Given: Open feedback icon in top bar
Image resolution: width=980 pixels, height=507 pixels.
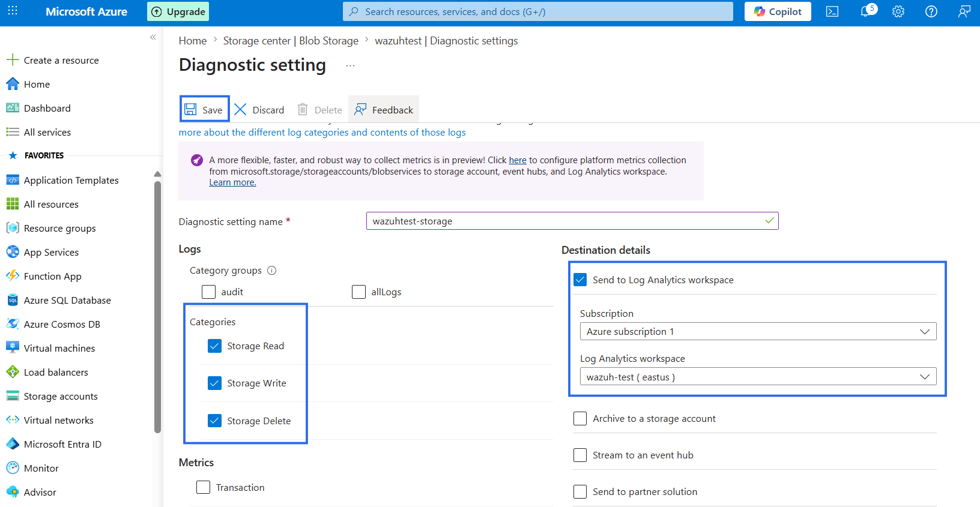Looking at the screenshot, I should point(964,11).
